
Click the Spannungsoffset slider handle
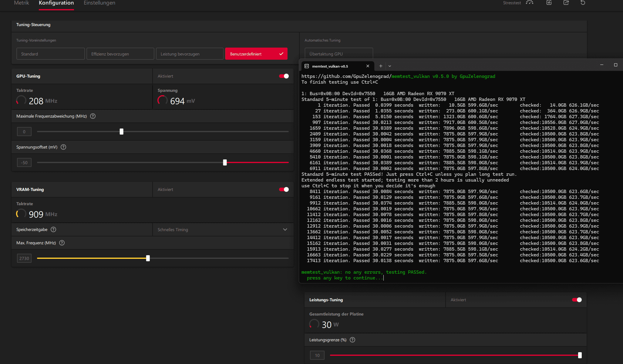point(225,162)
